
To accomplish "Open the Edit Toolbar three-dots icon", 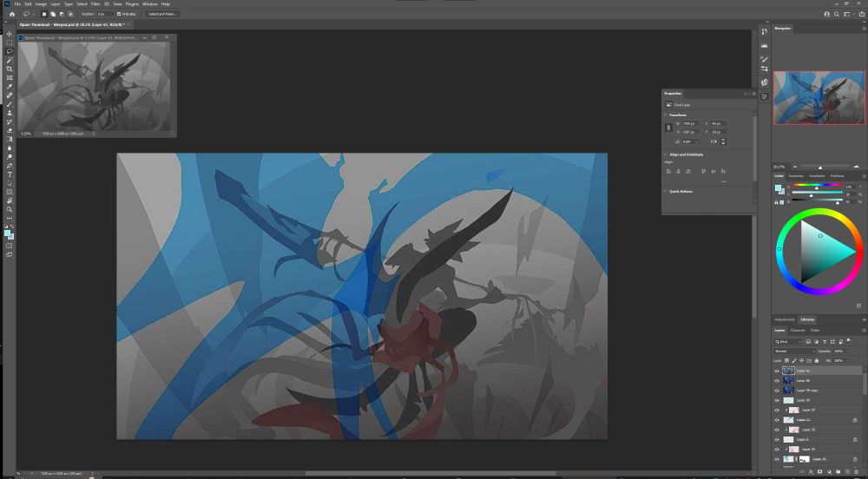I will [x=10, y=218].
